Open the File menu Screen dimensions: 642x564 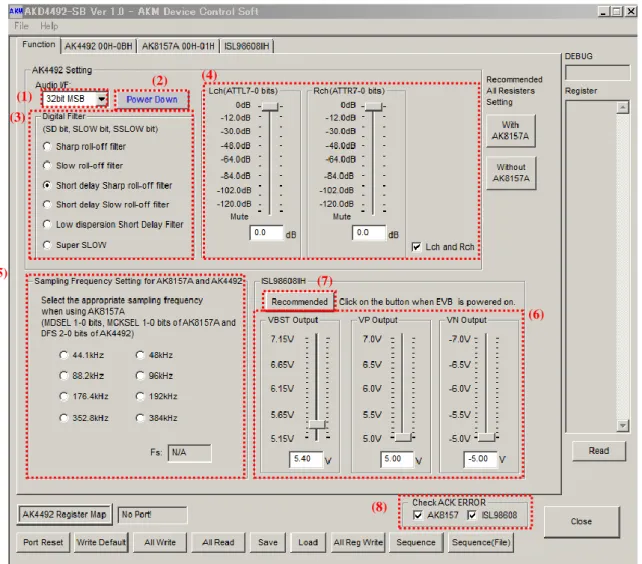tap(21, 26)
